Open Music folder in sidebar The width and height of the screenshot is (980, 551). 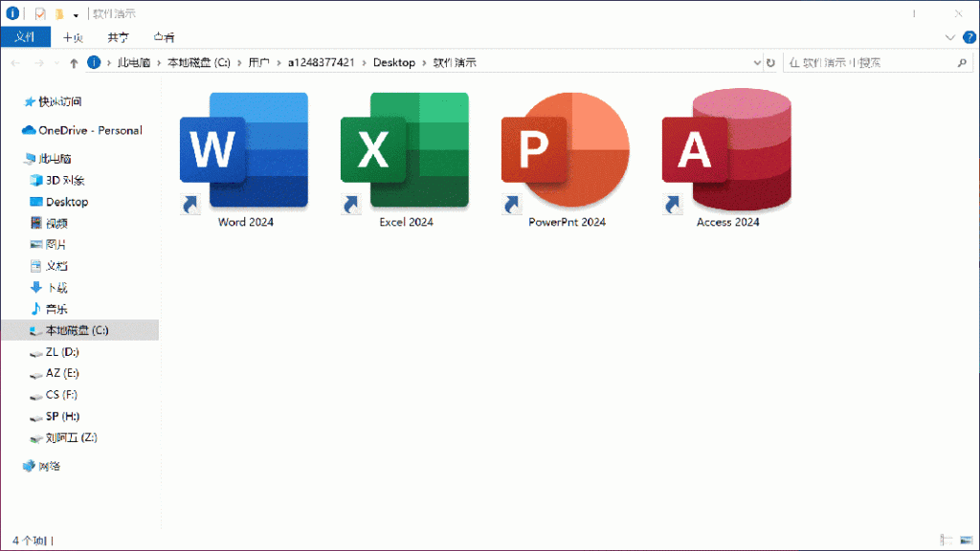coord(56,309)
